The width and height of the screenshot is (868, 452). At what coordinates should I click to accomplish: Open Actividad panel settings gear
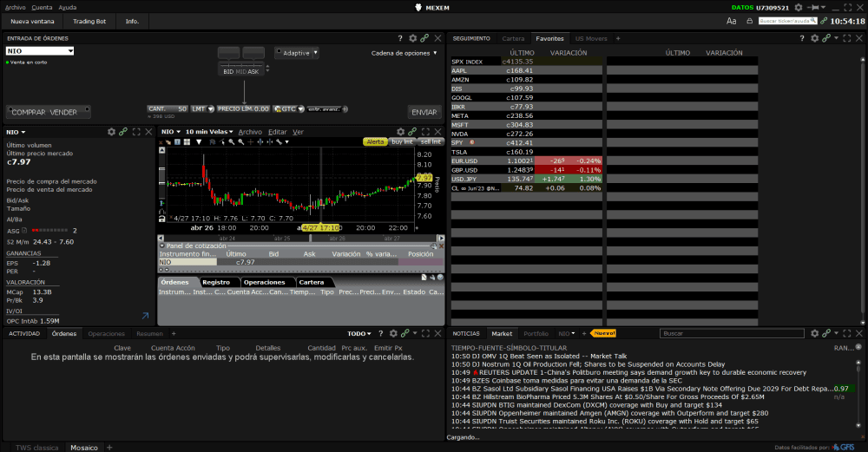[x=393, y=334]
